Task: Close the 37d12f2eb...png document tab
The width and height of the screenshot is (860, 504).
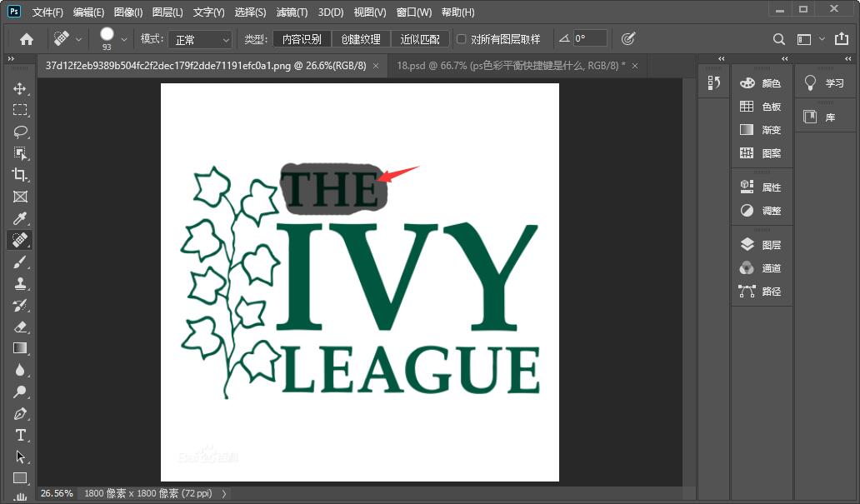Action: click(x=376, y=66)
